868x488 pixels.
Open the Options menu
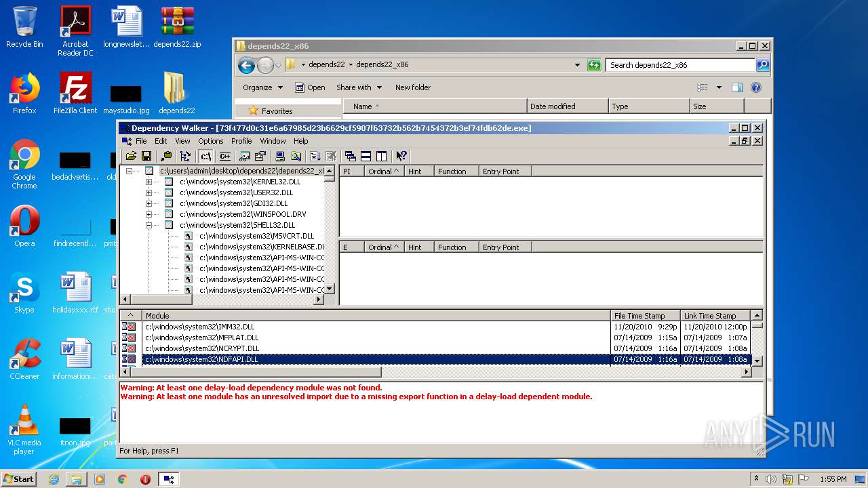pos(211,141)
